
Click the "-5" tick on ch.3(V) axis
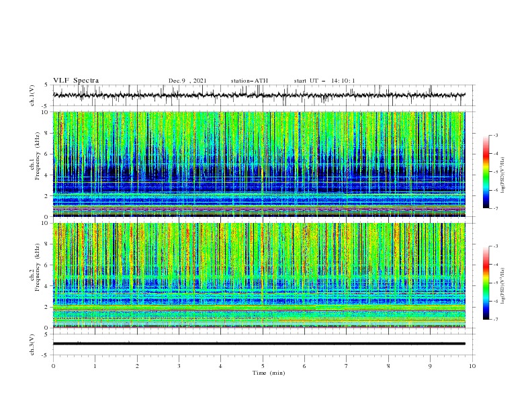(x=46, y=355)
